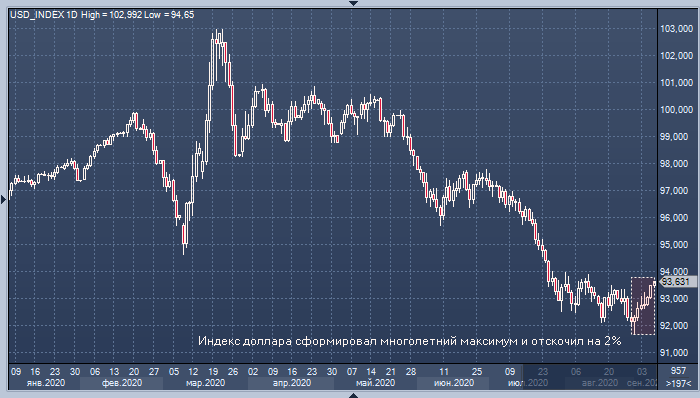Image resolution: width=700 pixels, height=398 pixels.
Task: Click the 96,000 price axis label
Action: coord(674,218)
